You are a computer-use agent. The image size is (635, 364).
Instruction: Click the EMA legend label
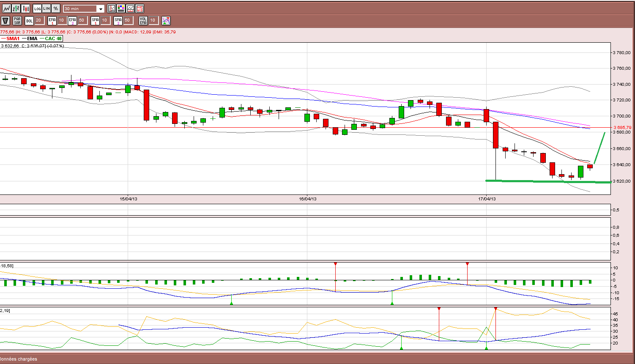coord(32,38)
